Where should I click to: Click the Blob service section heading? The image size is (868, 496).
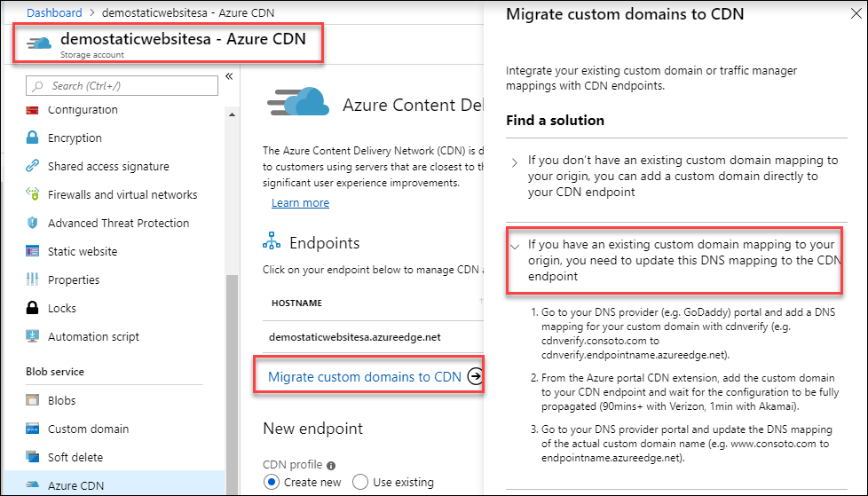pos(55,372)
